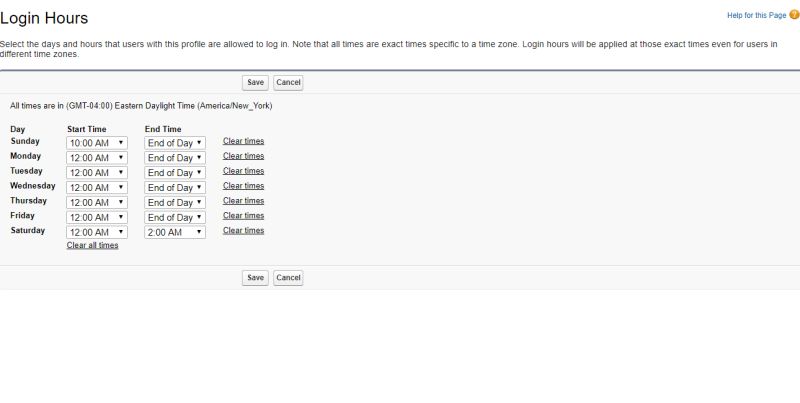Click the Friday row label

tap(22, 215)
